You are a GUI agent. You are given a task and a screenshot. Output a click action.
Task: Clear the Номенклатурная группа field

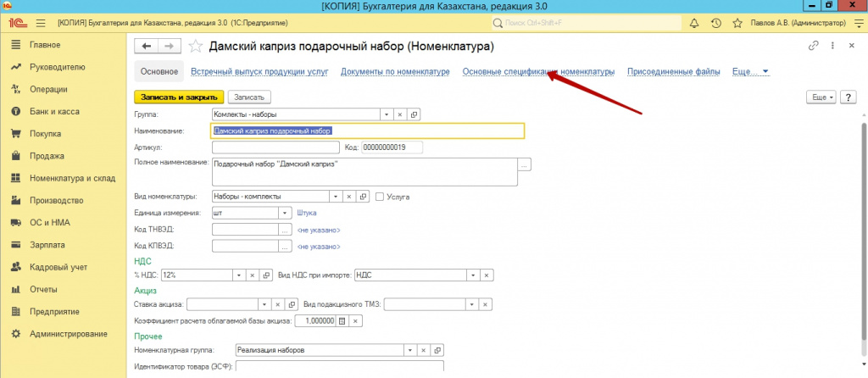423,350
